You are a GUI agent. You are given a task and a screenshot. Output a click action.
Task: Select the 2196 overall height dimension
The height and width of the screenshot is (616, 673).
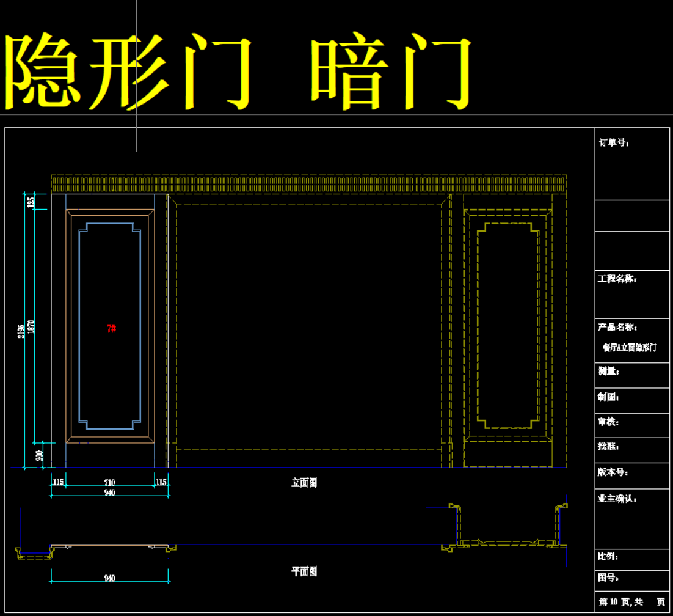click(x=22, y=331)
